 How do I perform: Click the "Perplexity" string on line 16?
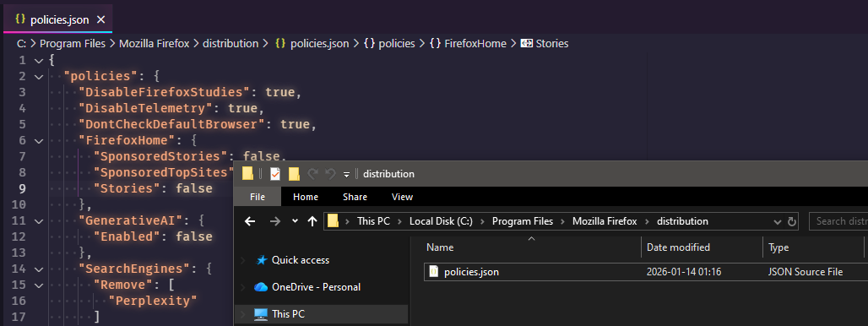click(154, 302)
